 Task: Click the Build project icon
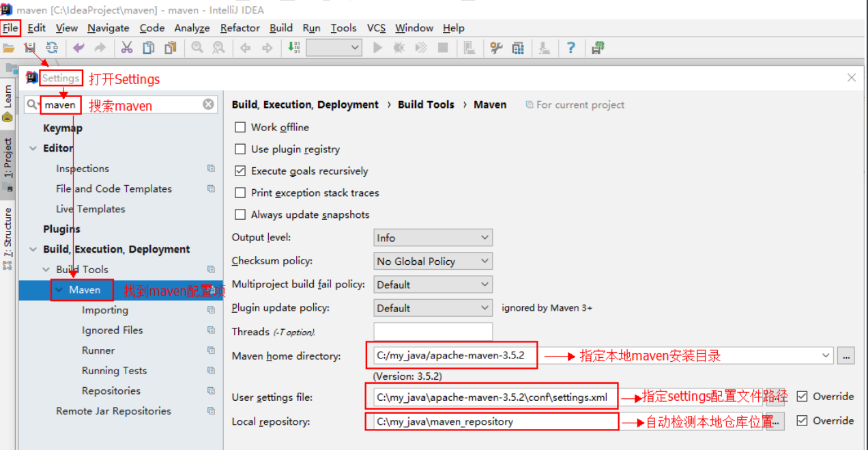293,48
